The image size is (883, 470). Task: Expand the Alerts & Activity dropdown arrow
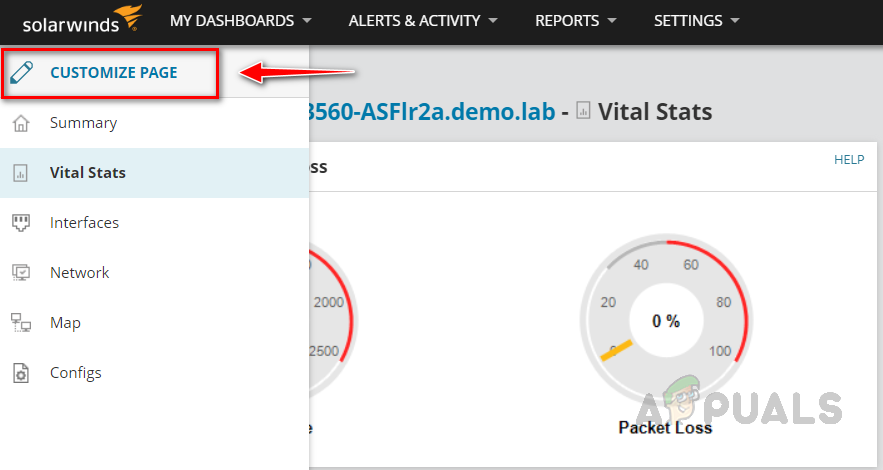point(493,21)
